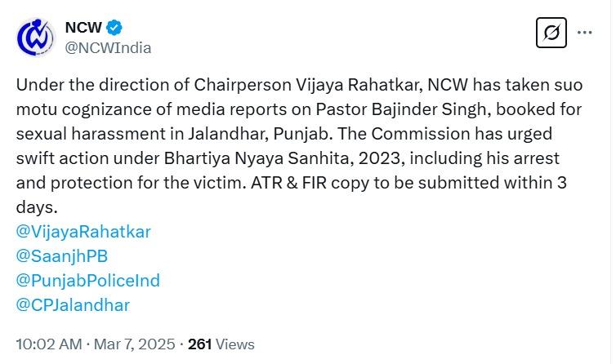
Task: Open the three-dot more options menu
Action: [x=585, y=33]
